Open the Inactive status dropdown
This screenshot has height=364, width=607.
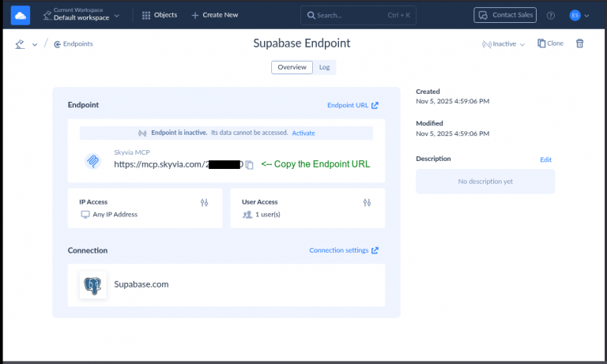(503, 44)
